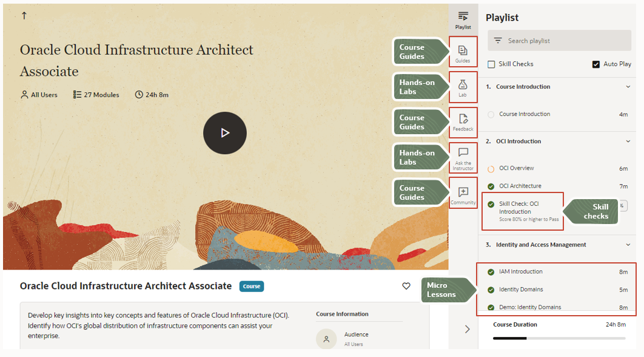Open the Feedback sidebar icon
The image size is (644, 357).
[x=463, y=122]
